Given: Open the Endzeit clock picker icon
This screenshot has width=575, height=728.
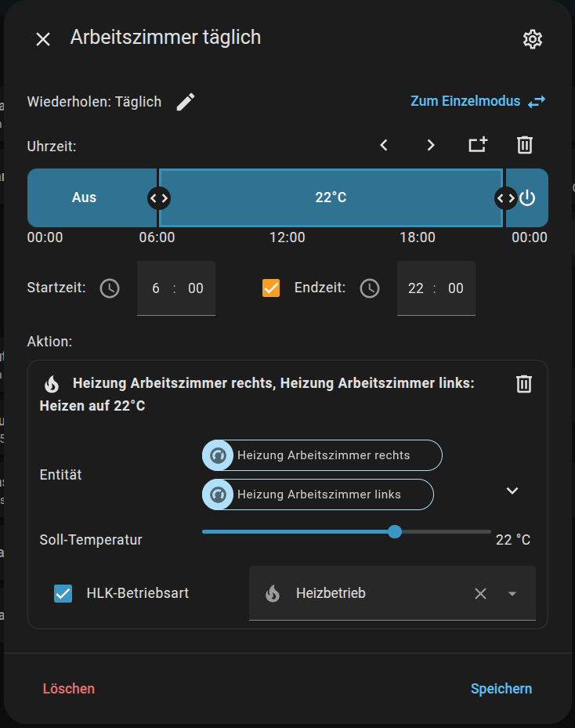Looking at the screenshot, I should pos(370,288).
